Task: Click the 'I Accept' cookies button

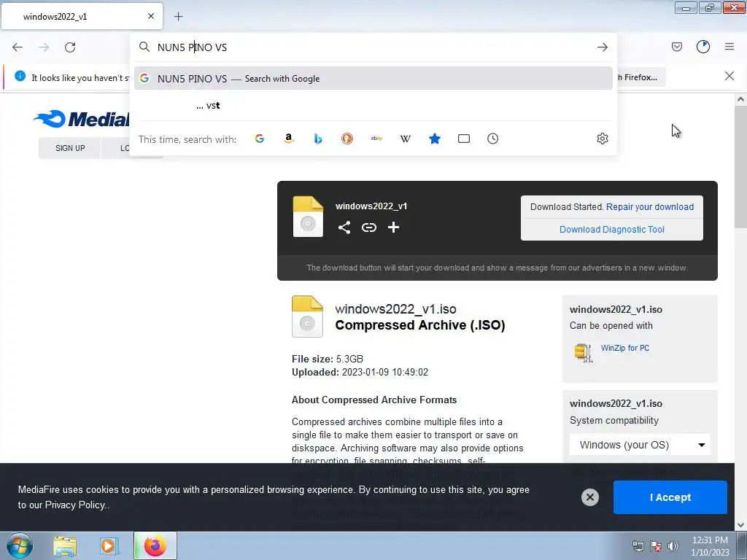Action: pos(670,497)
